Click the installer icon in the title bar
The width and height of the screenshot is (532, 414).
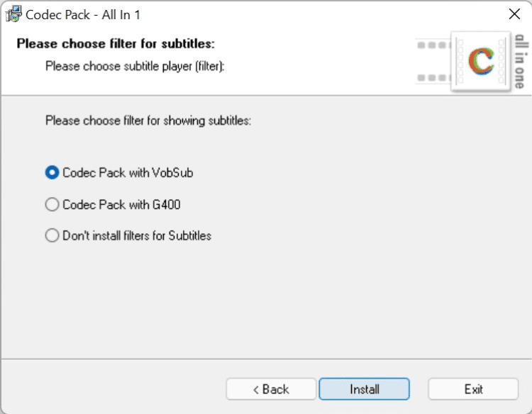tap(13, 14)
